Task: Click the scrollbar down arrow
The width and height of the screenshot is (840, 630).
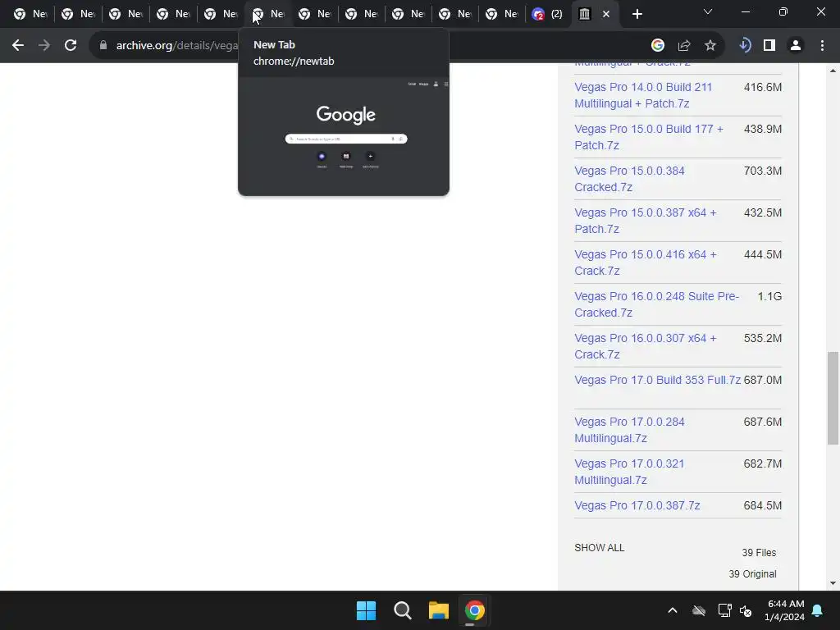Action: click(833, 583)
